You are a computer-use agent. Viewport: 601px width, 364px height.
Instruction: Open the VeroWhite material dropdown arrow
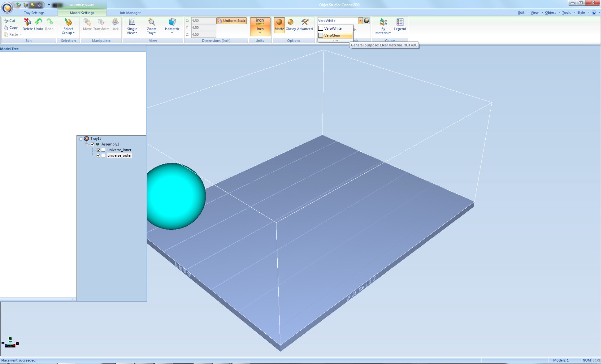click(360, 21)
